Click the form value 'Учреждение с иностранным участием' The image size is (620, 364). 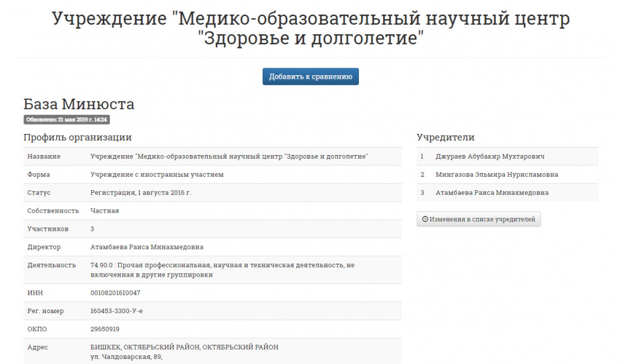(157, 174)
